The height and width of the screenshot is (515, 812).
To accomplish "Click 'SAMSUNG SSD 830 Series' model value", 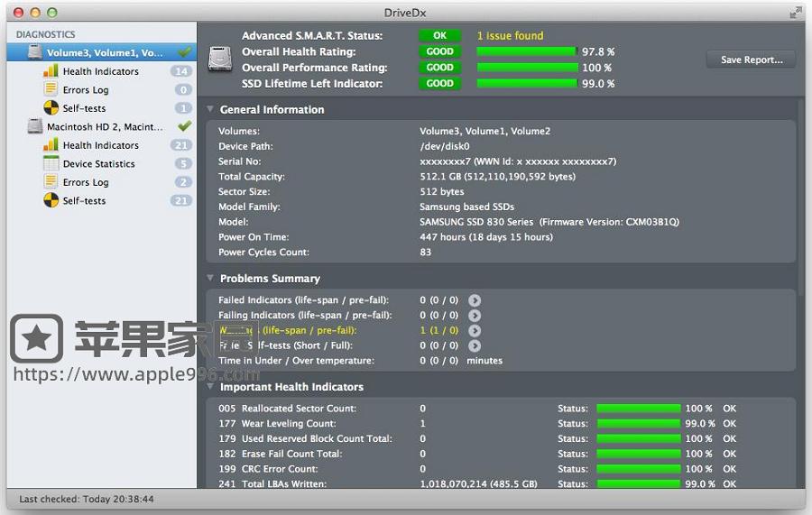I will (476, 222).
